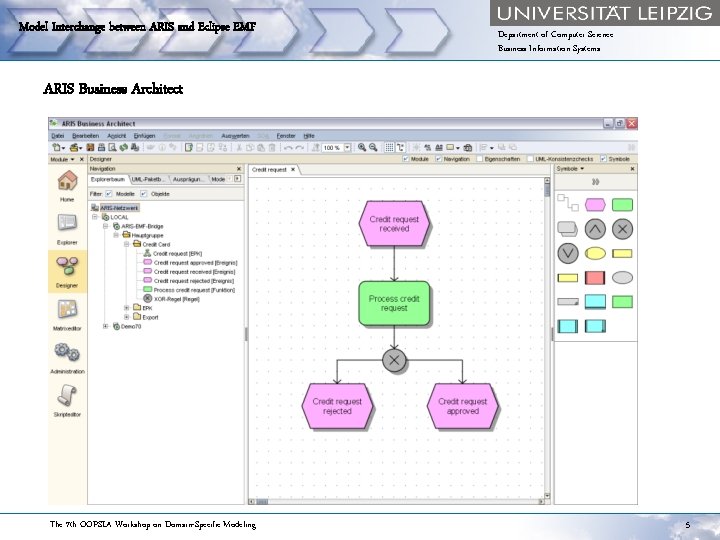This screenshot has width=720, height=540.
Task: Click the Open folder toolbar icon
Action: point(74,147)
